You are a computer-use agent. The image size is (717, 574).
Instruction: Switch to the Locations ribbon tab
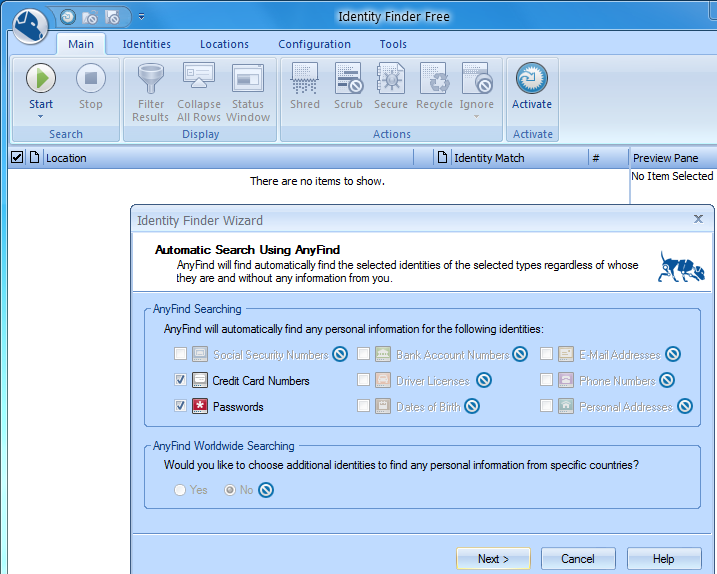224,44
